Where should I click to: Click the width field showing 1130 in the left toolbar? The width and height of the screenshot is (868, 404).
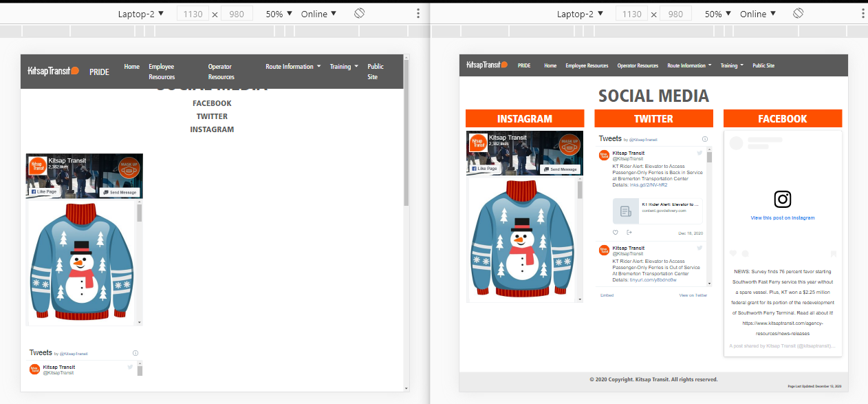point(193,14)
